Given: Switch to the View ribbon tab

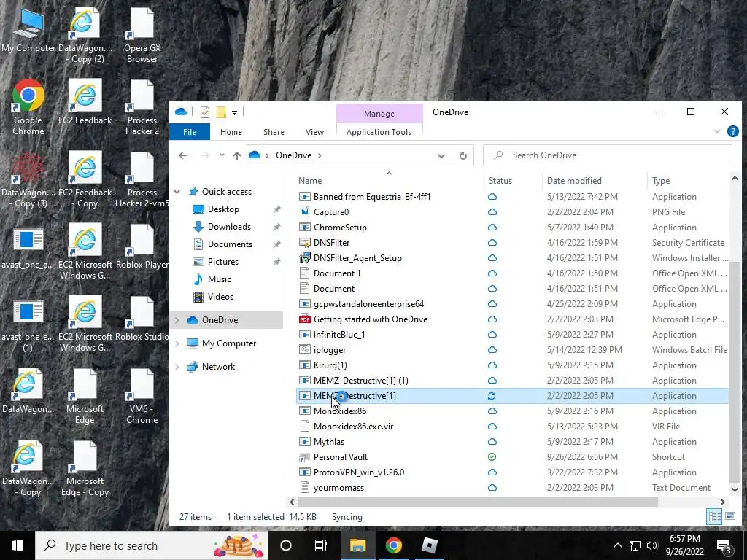Looking at the screenshot, I should tap(314, 132).
